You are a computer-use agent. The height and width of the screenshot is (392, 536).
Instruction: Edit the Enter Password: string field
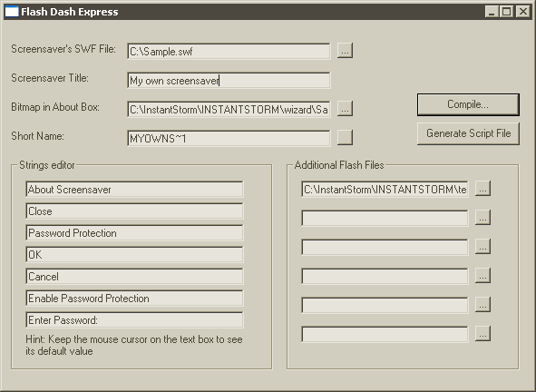pyautogui.click(x=134, y=320)
